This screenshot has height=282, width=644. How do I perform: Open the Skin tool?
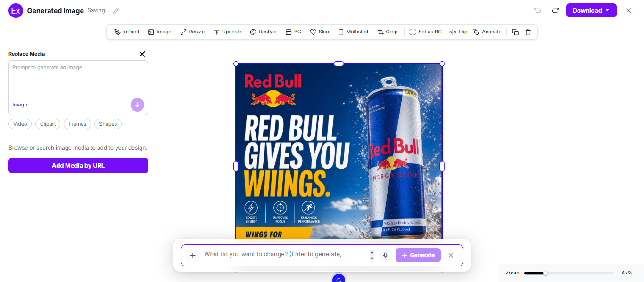(319, 32)
